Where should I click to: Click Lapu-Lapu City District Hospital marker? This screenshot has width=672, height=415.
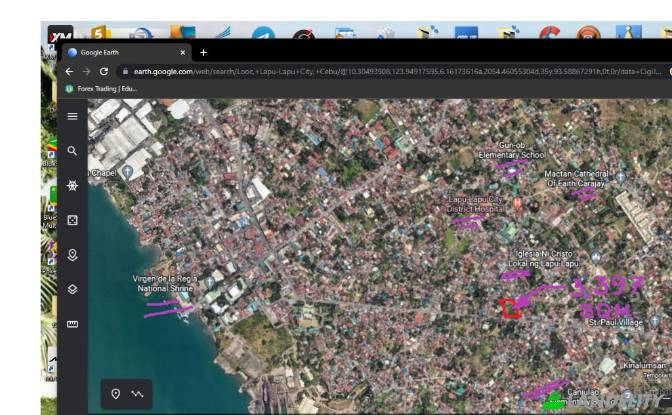516,204
